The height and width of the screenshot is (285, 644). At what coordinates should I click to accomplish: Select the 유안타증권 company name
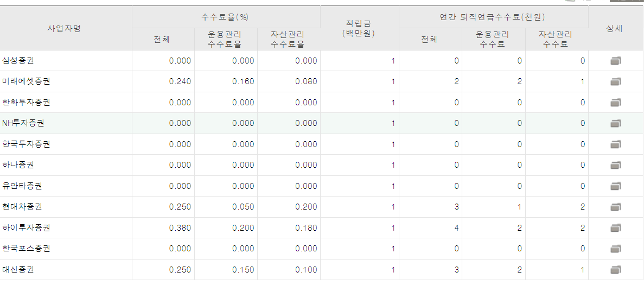[22, 186]
